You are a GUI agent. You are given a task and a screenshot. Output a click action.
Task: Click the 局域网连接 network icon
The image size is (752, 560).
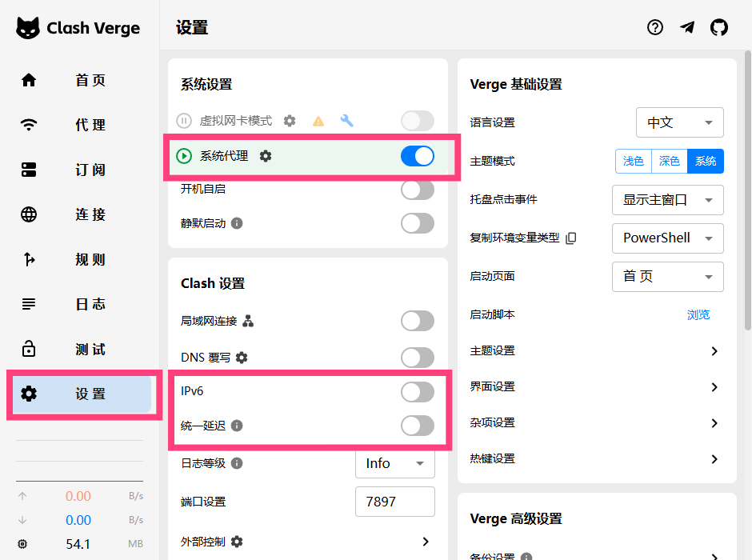[248, 322]
